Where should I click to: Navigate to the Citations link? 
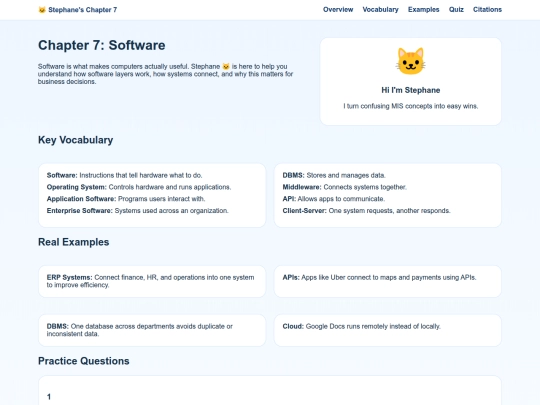click(487, 10)
